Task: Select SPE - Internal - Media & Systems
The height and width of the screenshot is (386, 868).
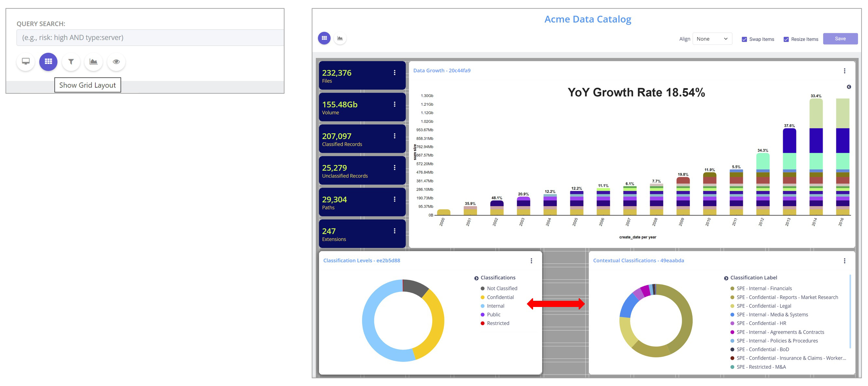Action: tap(769, 314)
